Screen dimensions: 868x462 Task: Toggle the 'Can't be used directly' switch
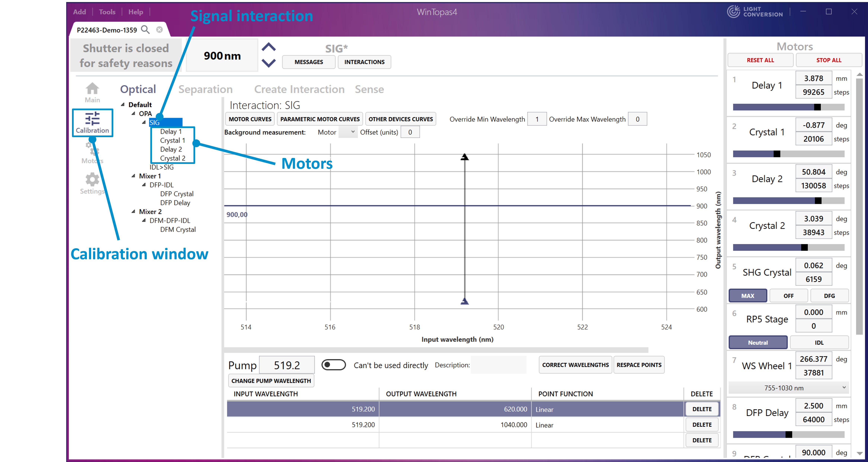coord(333,365)
